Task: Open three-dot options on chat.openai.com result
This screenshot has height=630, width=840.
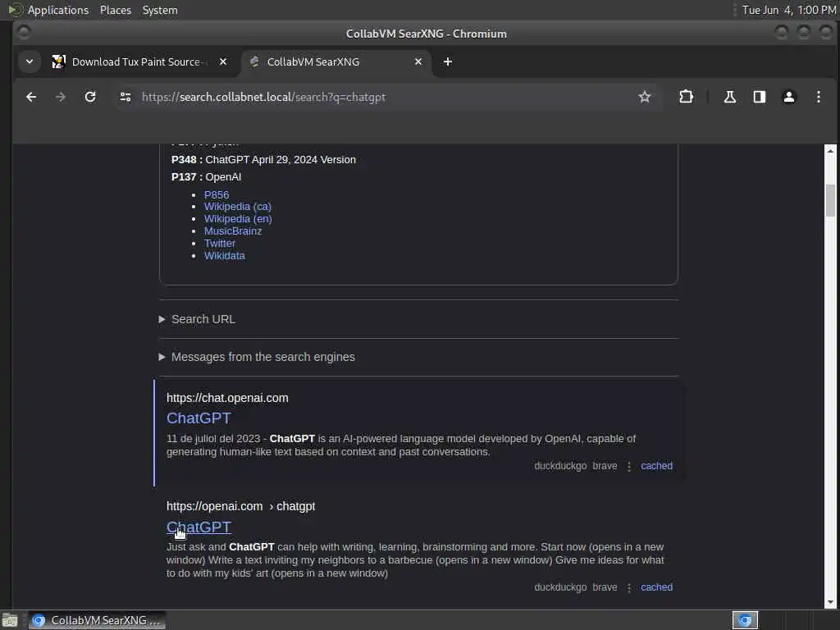Action: (x=629, y=467)
